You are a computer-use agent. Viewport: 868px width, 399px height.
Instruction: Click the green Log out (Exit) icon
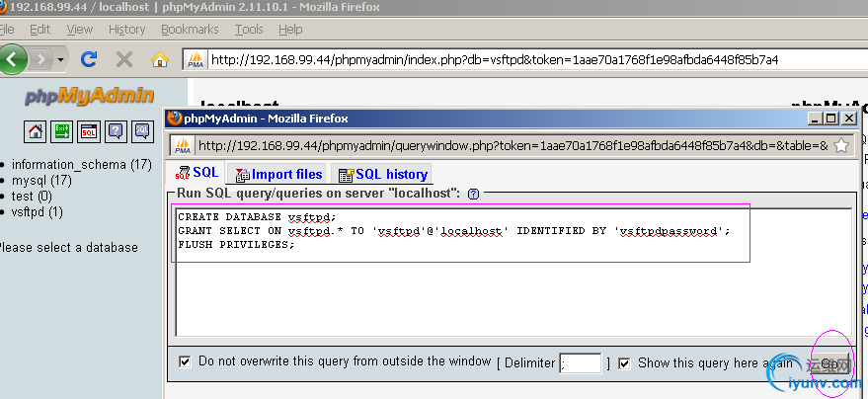pyautogui.click(x=62, y=131)
